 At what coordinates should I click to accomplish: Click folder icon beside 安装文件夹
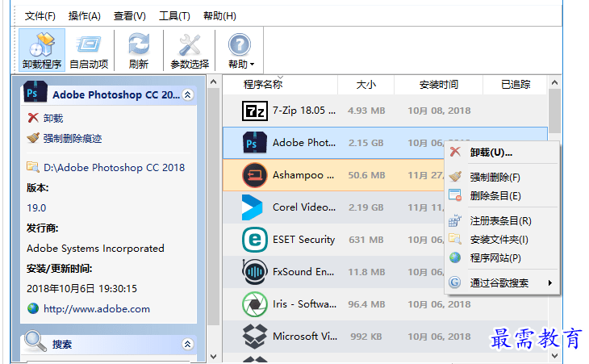point(455,239)
